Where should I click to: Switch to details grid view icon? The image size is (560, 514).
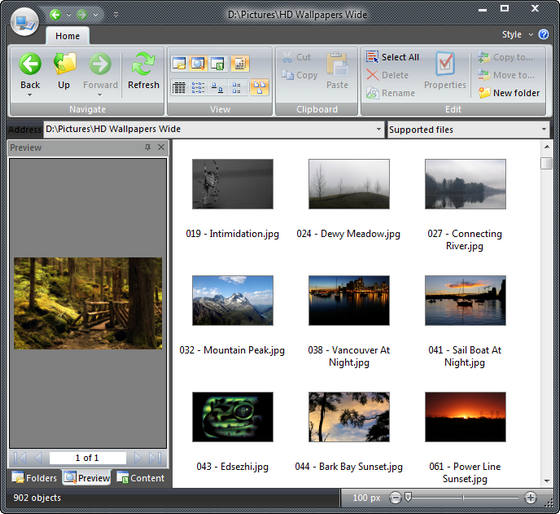pyautogui.click(x=179, y=87)
